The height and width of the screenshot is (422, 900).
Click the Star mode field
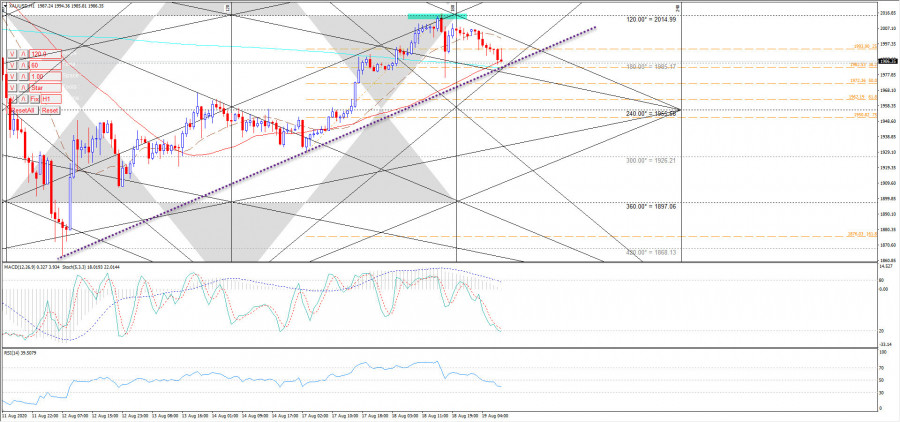tap(45, 87)
